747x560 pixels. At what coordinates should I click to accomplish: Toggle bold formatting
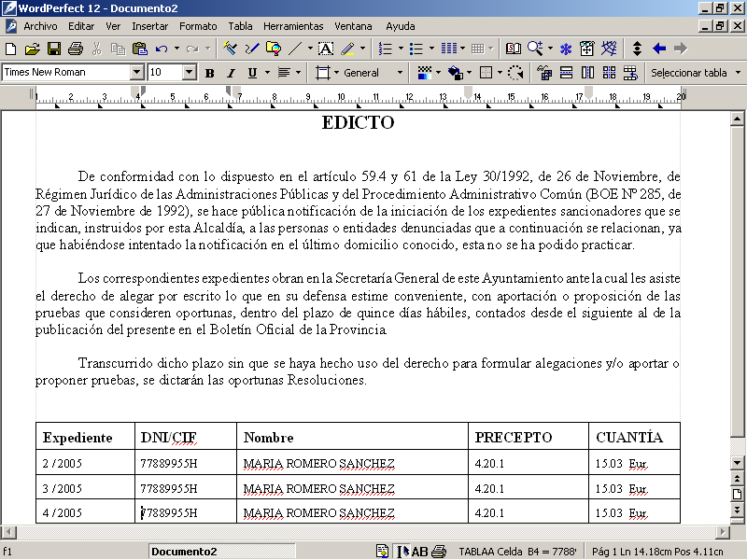pyautogui.click(x=210, y=72)
